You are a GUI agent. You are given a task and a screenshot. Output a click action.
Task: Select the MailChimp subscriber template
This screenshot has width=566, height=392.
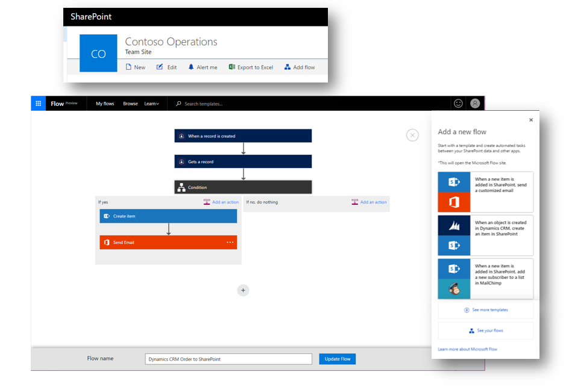coord(485,280)
